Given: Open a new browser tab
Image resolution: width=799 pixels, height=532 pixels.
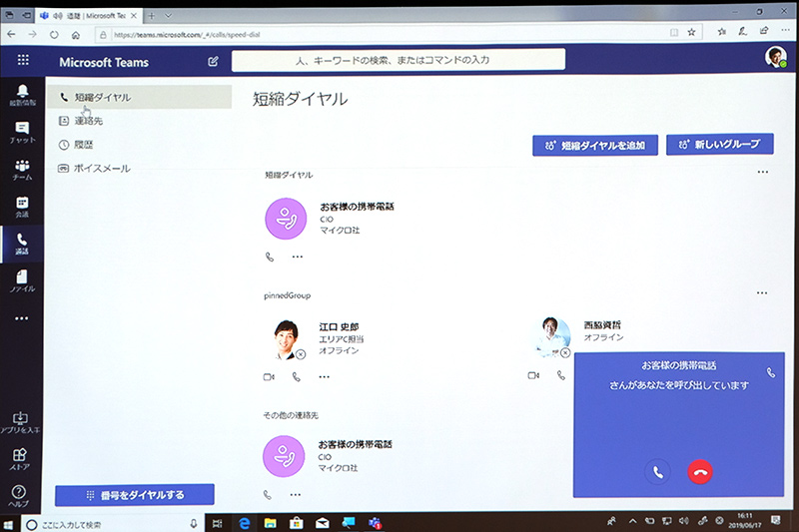Looking at the screenshot, I should pos(152,16).
